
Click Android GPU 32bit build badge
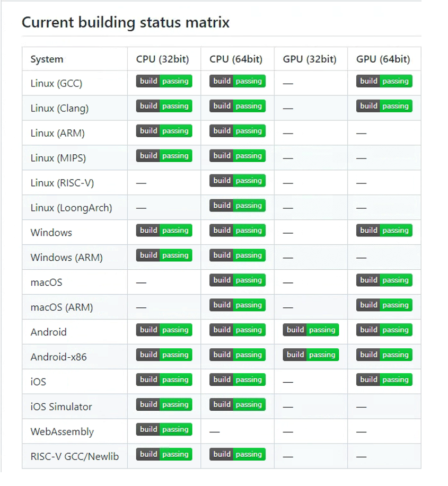tap(311, 330)
